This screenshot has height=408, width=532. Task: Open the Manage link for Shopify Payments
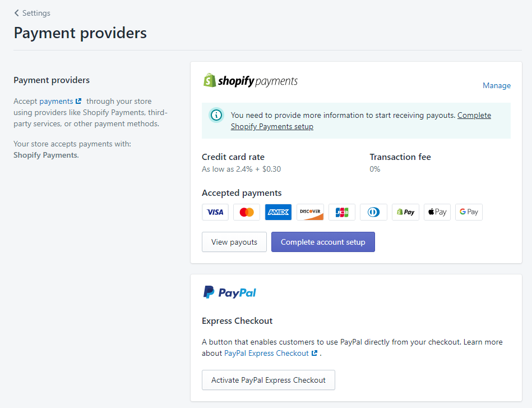coord(497,85)
